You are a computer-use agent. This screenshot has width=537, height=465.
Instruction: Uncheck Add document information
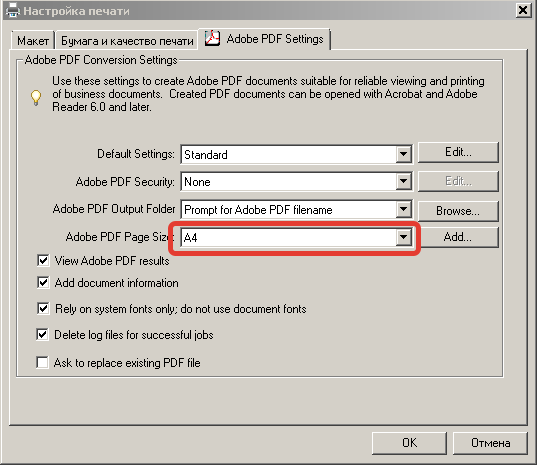pos(43,283)
